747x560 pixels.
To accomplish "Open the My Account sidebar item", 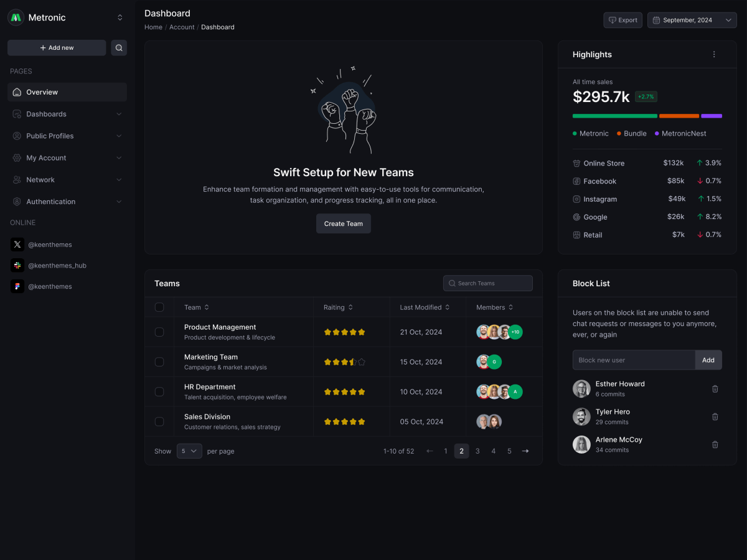I will click(67, 157).
